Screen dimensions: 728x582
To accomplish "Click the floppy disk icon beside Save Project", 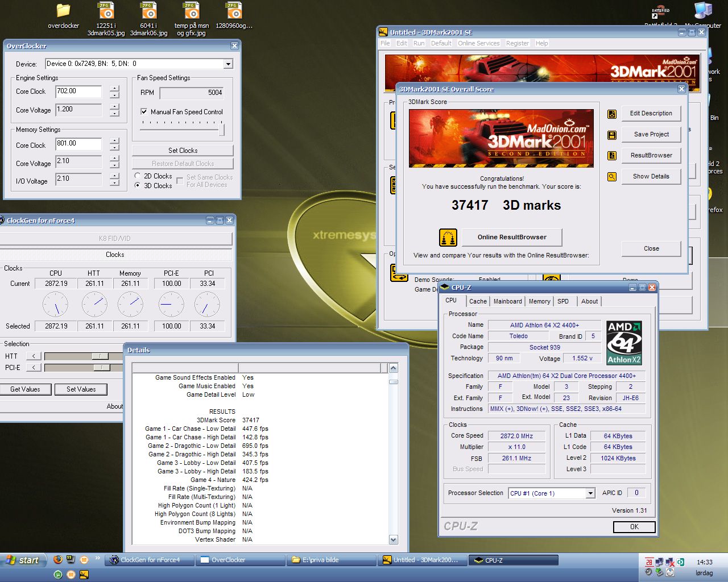I will 612,135.
